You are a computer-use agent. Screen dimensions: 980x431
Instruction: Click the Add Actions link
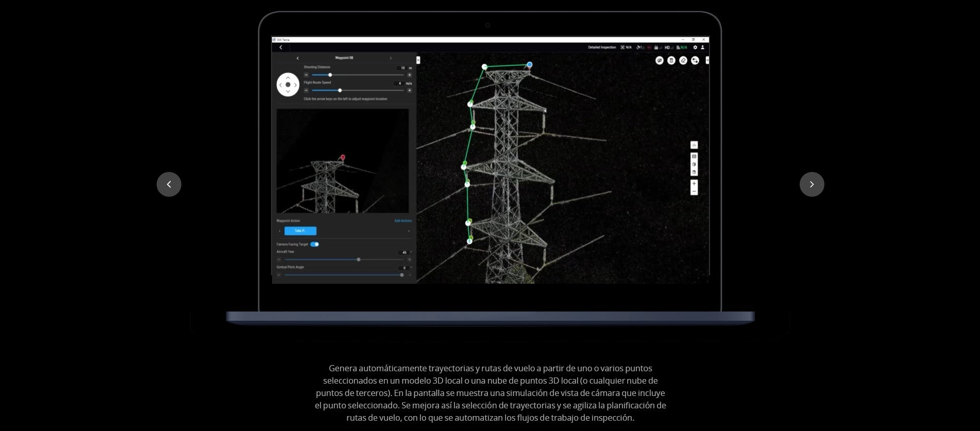(403, 221)
